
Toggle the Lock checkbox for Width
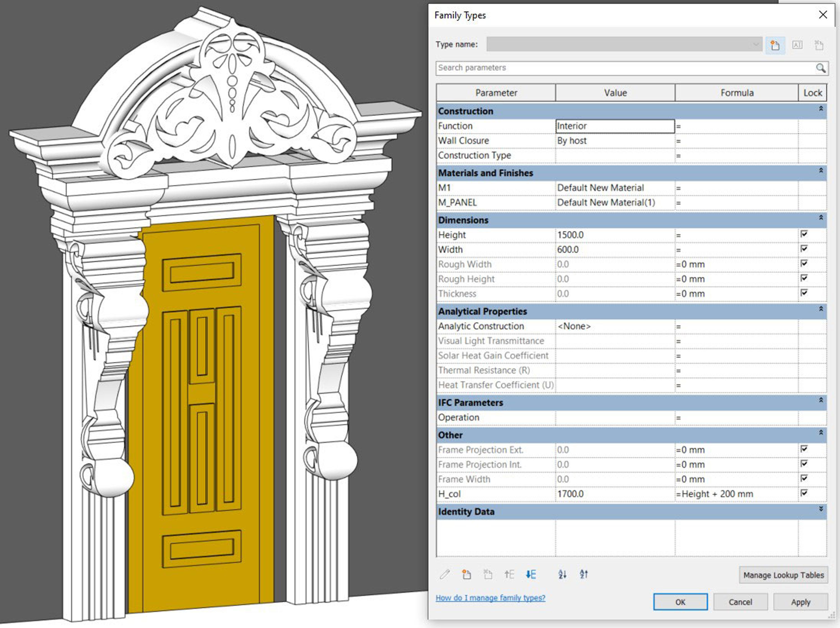point(804,249)
